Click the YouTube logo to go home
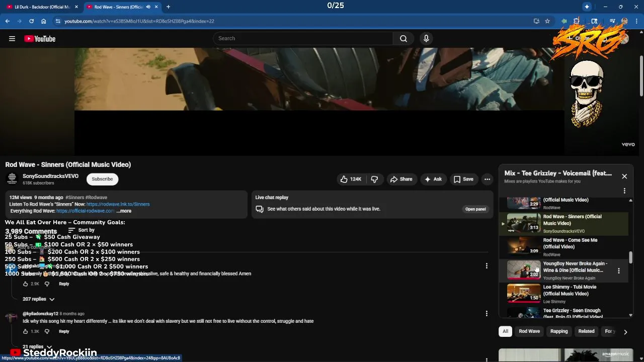 click(x=40, y=39)
